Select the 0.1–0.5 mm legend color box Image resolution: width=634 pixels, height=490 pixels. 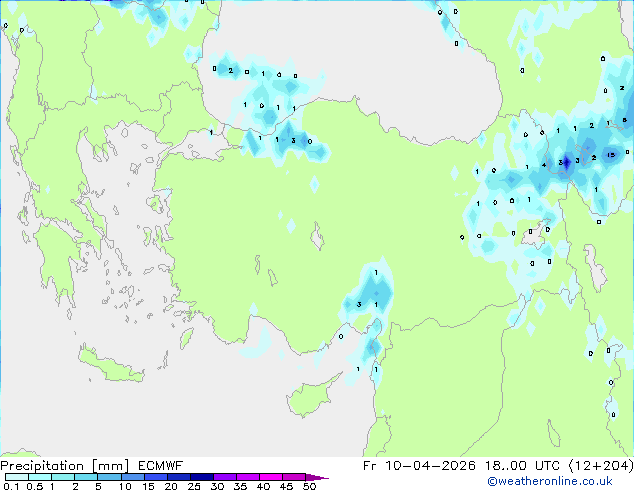click(x=17, y=477)
